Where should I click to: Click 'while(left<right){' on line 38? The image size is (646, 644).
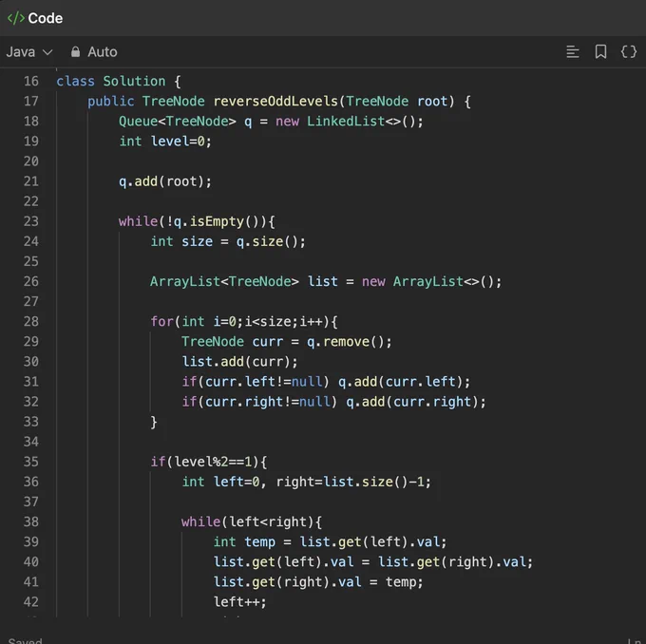pyautogui.click(x=252, y=521)
